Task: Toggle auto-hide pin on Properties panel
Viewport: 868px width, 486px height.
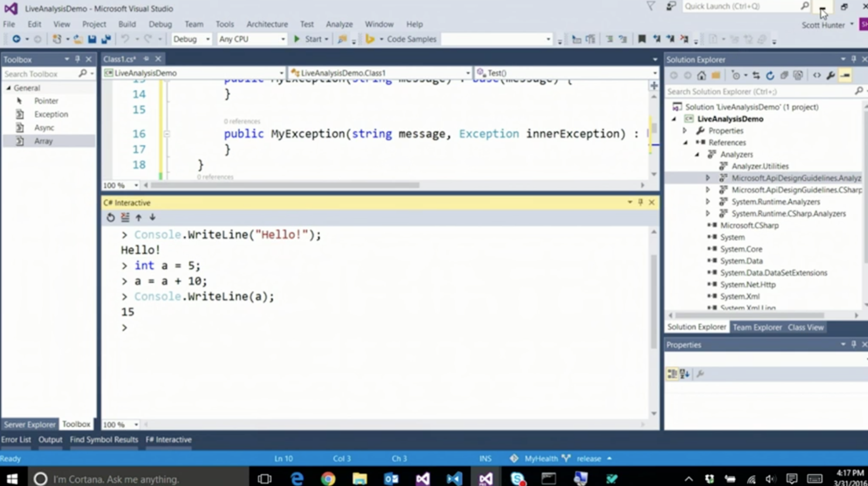Action: (853, 344)
